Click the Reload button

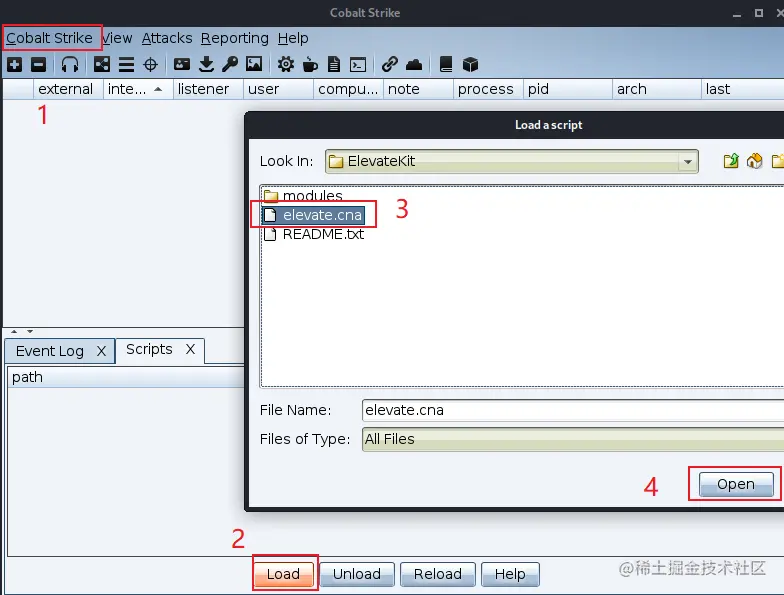click(x=438, y=574)
